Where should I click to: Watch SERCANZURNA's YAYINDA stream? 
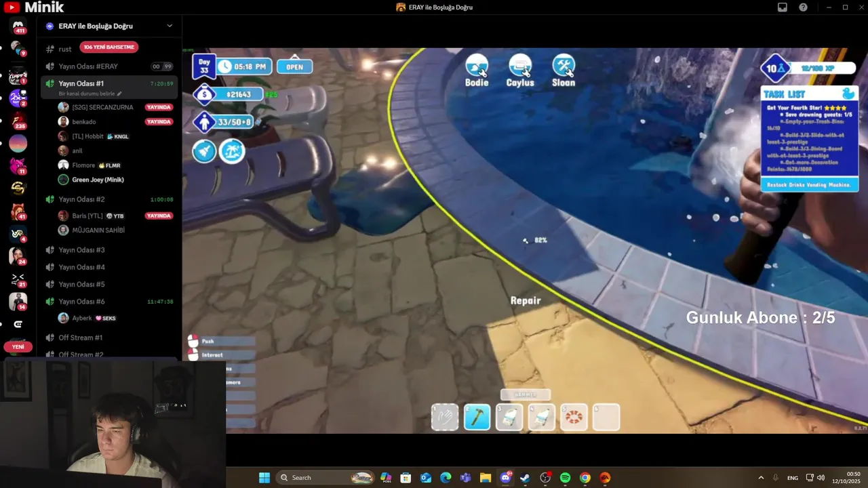click(159, 107)
